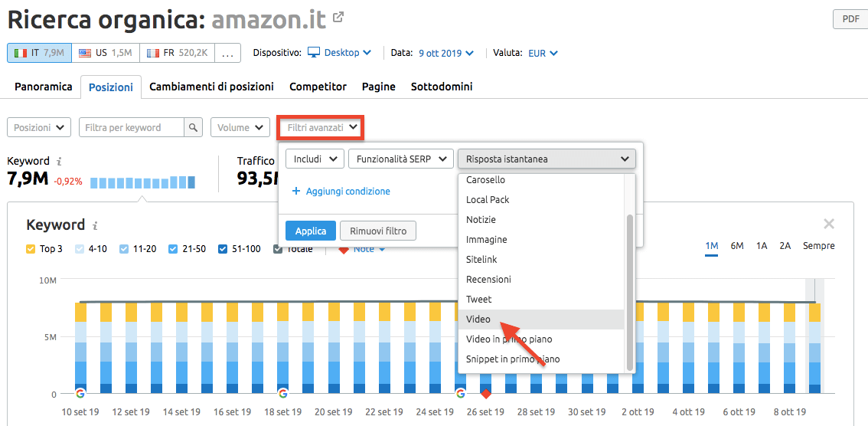Viewport: 868px width, 426px height.
Task: Export report with PDF button
Action: tap(851, 19)
